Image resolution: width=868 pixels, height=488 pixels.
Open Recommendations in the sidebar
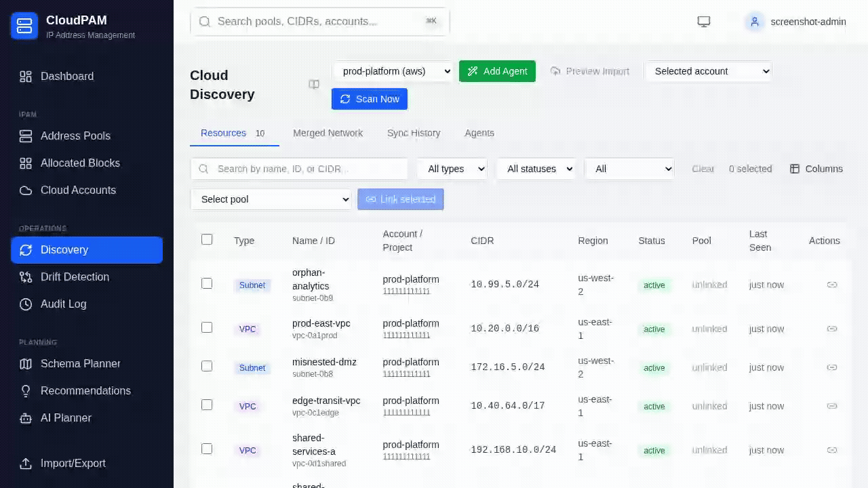pyautogui.click(x=87, y=391)
